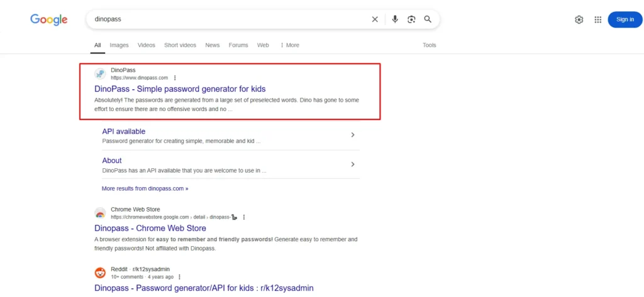Switch to the Web tab
This screenshot has width=644, height=297.
[263, 45]
